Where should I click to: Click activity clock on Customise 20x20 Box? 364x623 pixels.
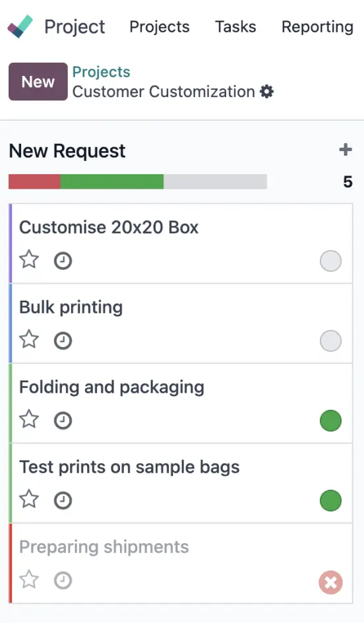pyautogui.click(x=63, y=261)
